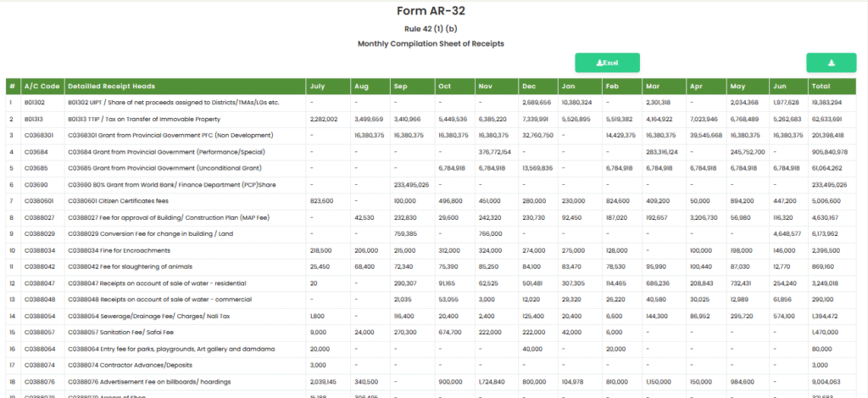
Task: Select the C03690 account code cell
Action: [x=35, y=184]
